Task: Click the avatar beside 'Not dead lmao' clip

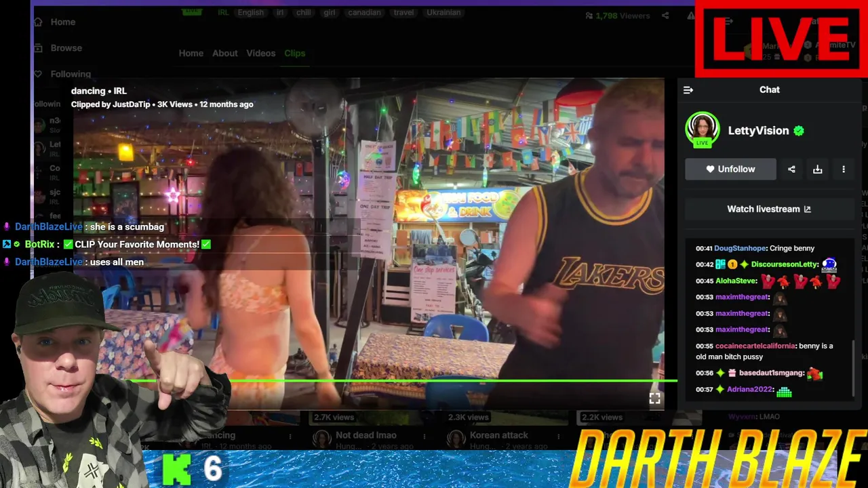Action: pyautogui.click(x=321, y=439)
